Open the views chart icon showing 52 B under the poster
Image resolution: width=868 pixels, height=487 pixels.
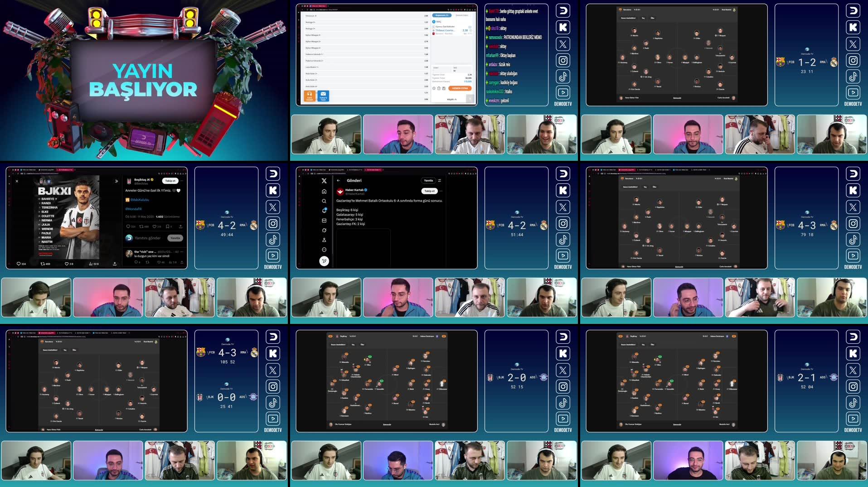(x=94, y=264)
